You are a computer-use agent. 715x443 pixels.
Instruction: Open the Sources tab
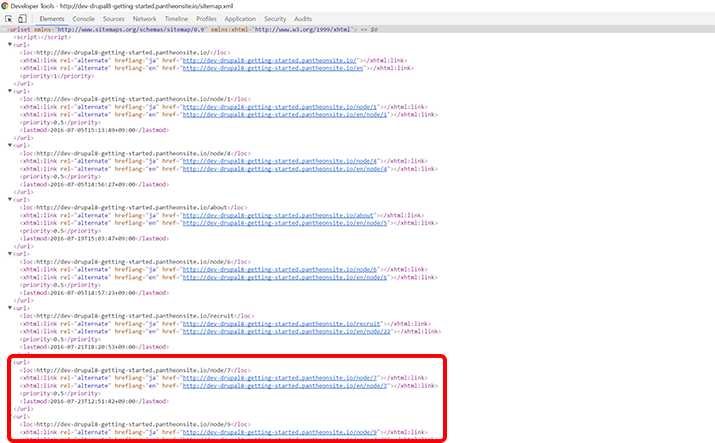click(114, 19)
